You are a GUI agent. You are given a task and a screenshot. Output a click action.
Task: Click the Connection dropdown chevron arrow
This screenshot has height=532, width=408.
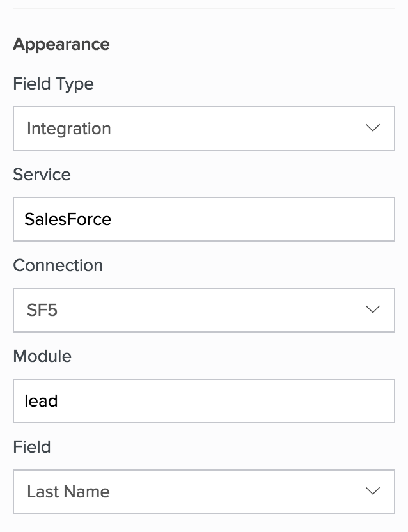(x=372, y=309)
